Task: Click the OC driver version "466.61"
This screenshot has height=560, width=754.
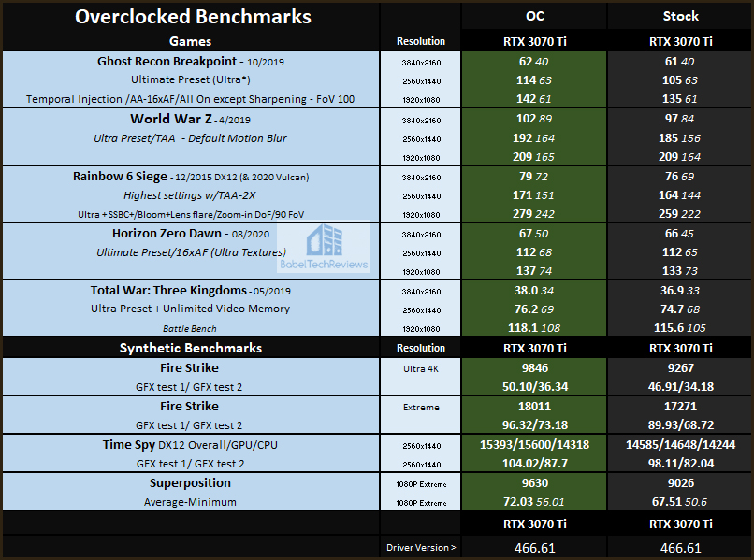Action: click(x=535, y=548)
